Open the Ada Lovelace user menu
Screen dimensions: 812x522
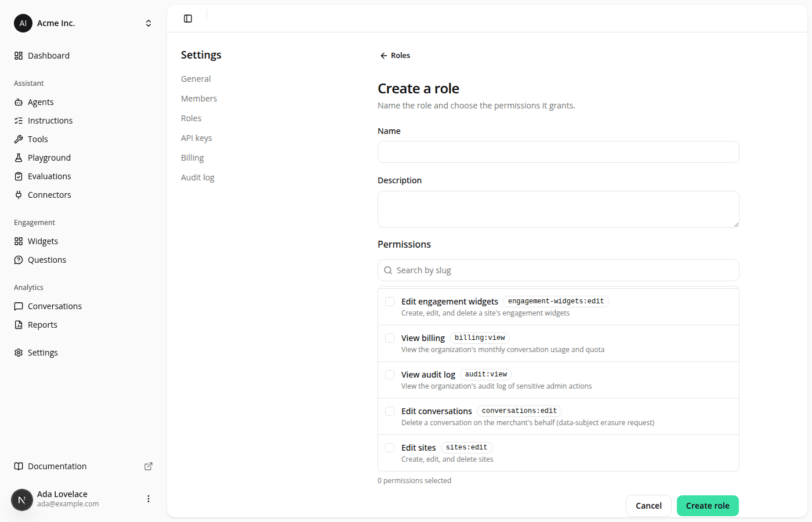(148, 499)
